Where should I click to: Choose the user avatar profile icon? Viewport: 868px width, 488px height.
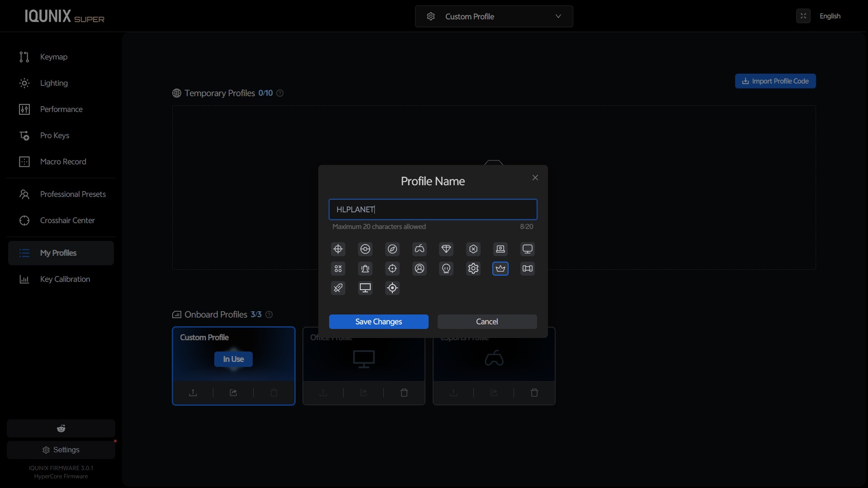[x=420, y=268]
